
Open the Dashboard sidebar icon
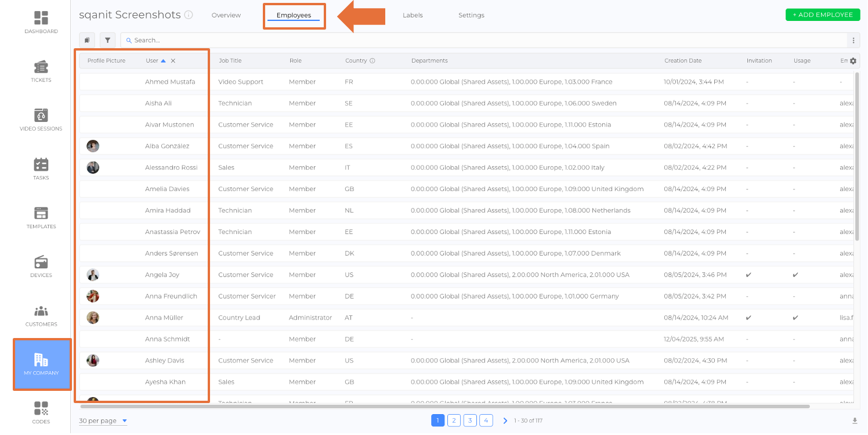tap(41, 18)
